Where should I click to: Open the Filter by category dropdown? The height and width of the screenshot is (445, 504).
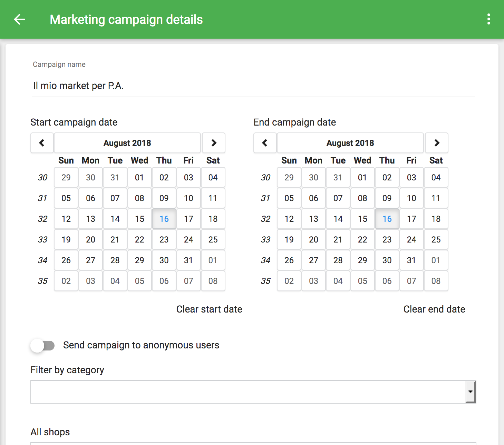coord(253,392)
